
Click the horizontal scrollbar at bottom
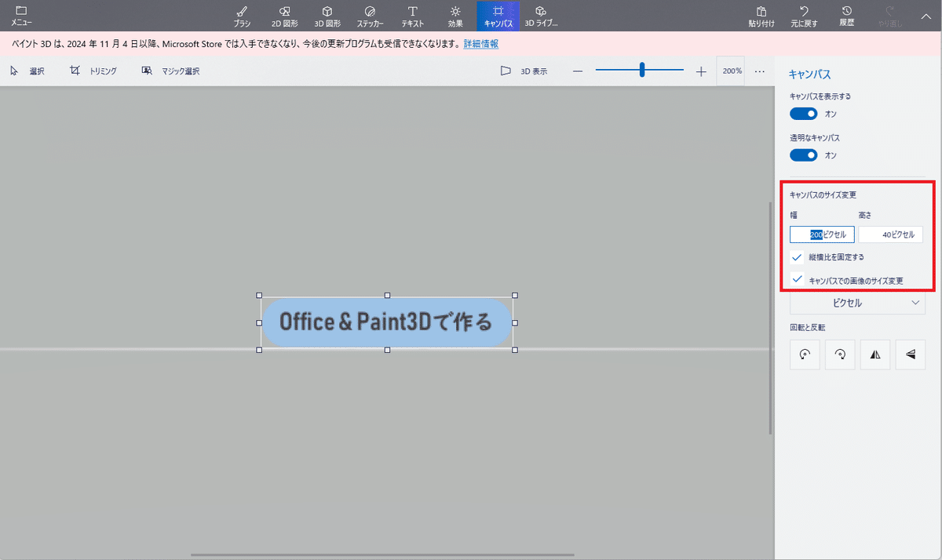[x=382, y=555]
